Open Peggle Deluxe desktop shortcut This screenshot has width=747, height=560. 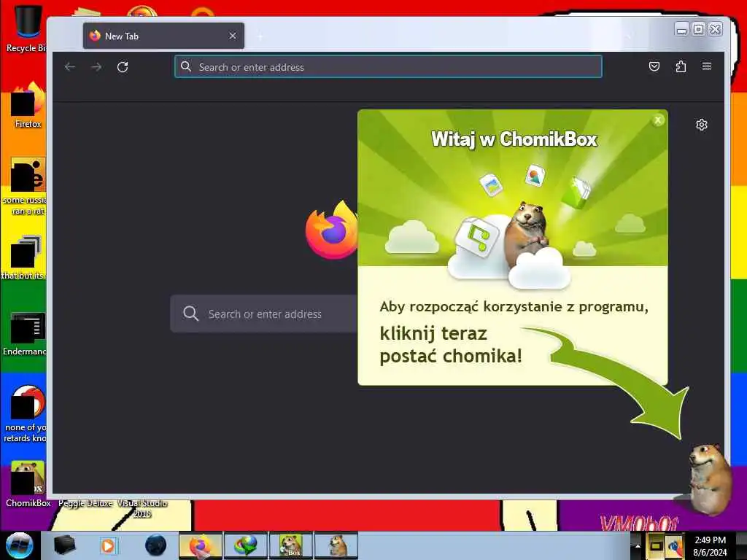click(x=85, y=503)
